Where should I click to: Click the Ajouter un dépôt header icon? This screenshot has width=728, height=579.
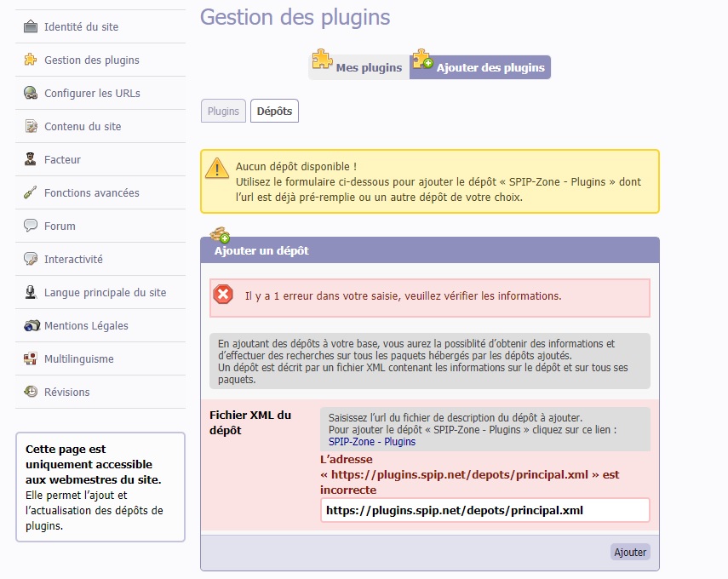220,234
